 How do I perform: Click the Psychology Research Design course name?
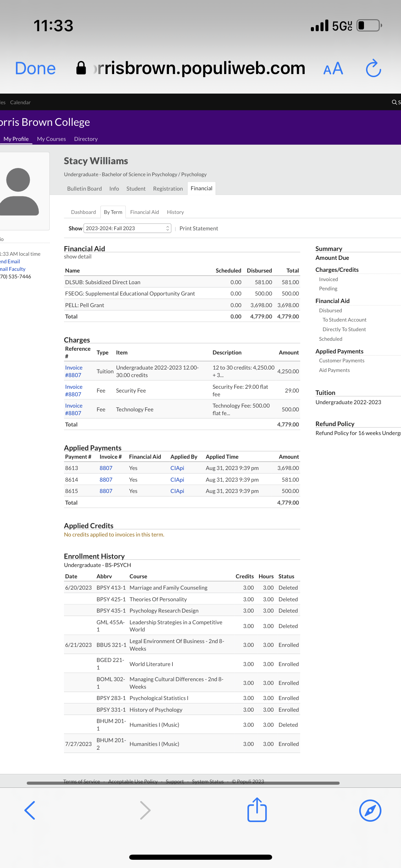(164, 611)
